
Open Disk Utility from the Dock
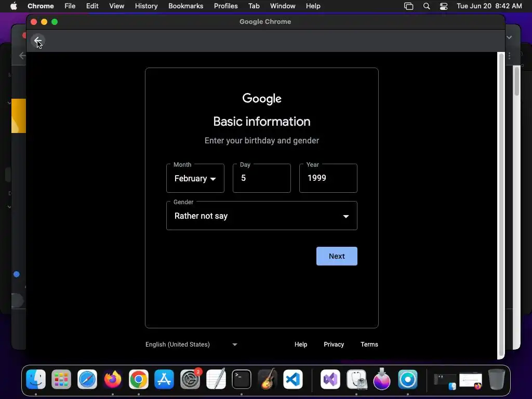tap(356, 379)
